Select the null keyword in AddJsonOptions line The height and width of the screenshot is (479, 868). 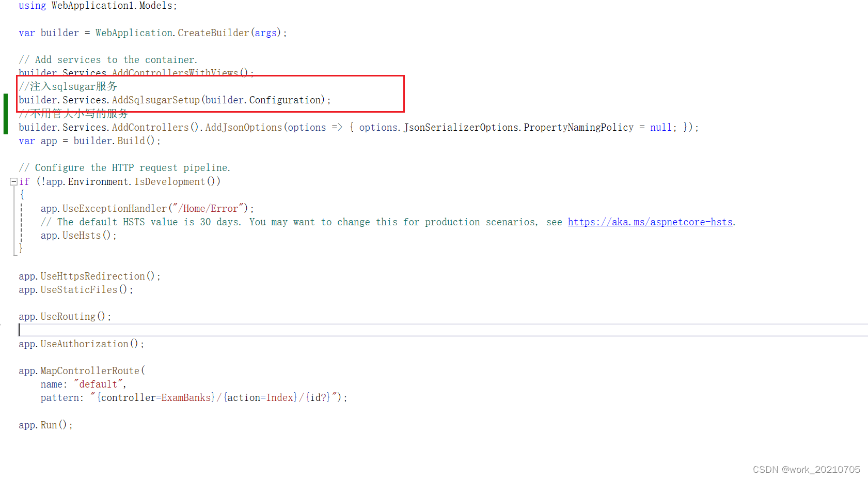click(660, 127)
